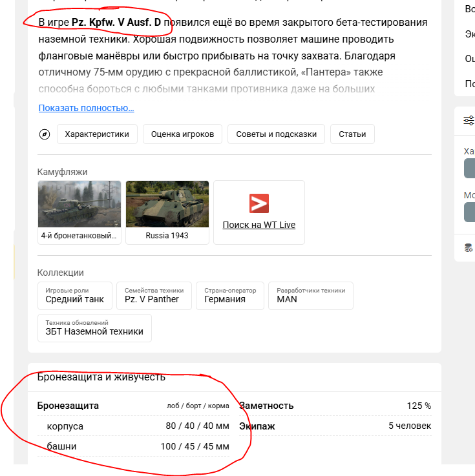Click the корпуса armor row label
This screenshot has width=475, height=476.
65,426
